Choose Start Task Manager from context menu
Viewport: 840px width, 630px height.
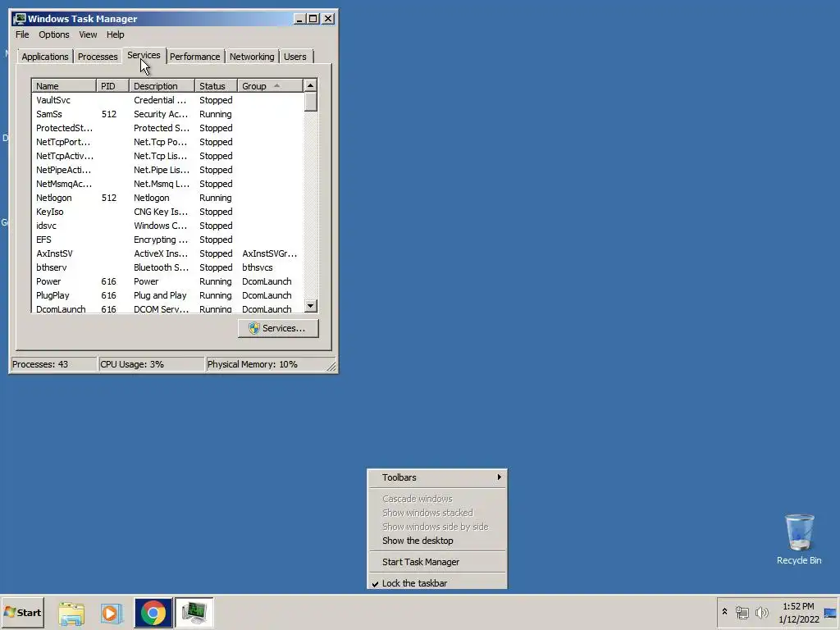(x=437, y=562)
